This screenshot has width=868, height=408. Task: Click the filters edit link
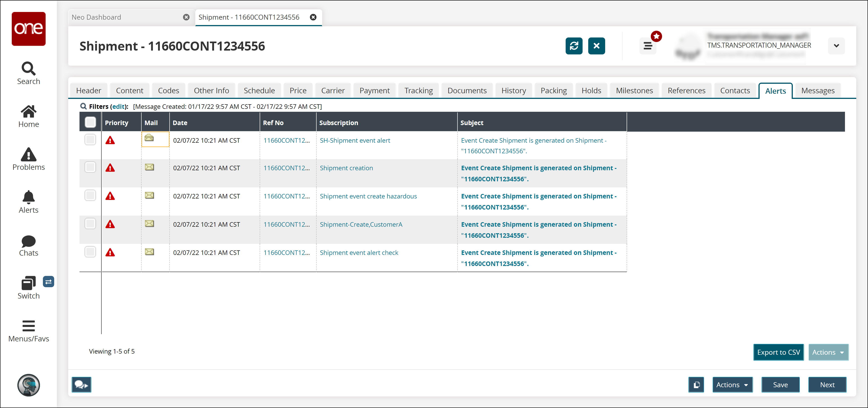click(118, 107)
